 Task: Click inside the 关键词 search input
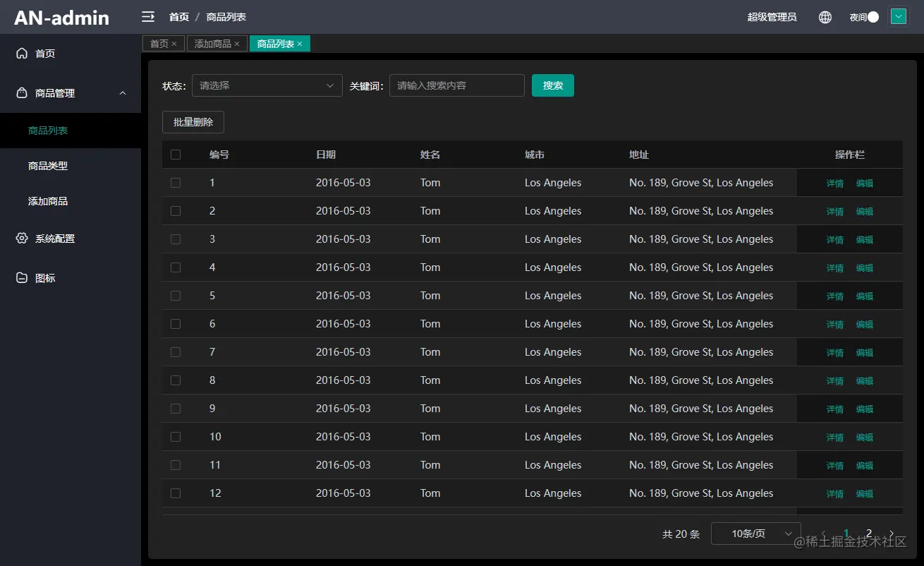[457, 85]
